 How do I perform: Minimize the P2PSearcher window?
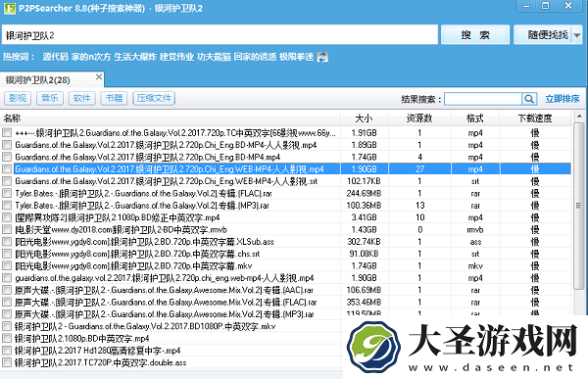[x=526, y=6]
